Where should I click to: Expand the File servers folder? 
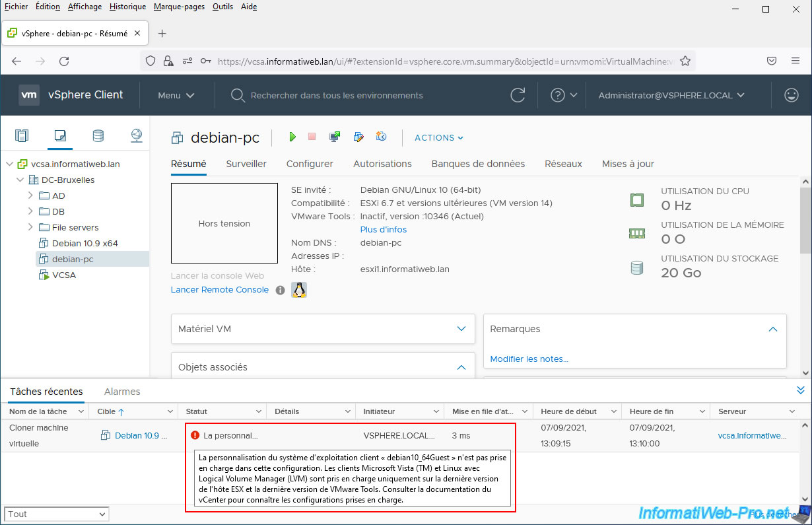point(30,227)
